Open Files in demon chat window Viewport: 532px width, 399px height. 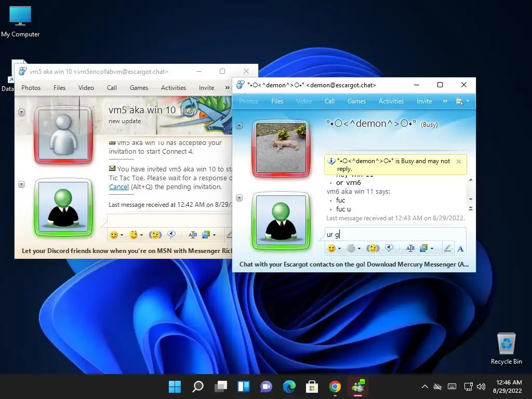click(277, 101)
